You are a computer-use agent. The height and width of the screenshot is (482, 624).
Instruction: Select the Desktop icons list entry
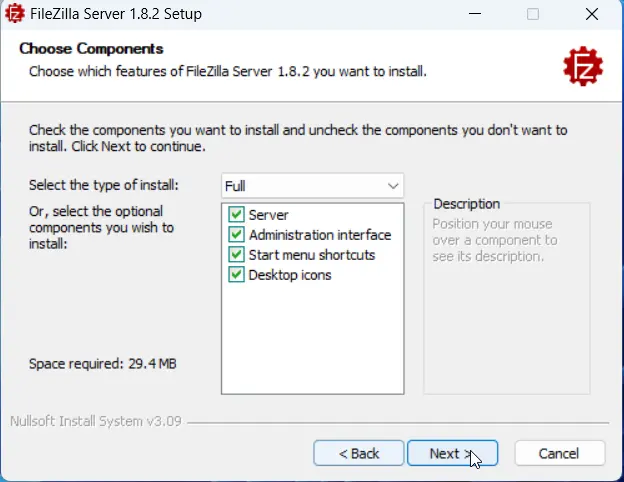[290, 275]
